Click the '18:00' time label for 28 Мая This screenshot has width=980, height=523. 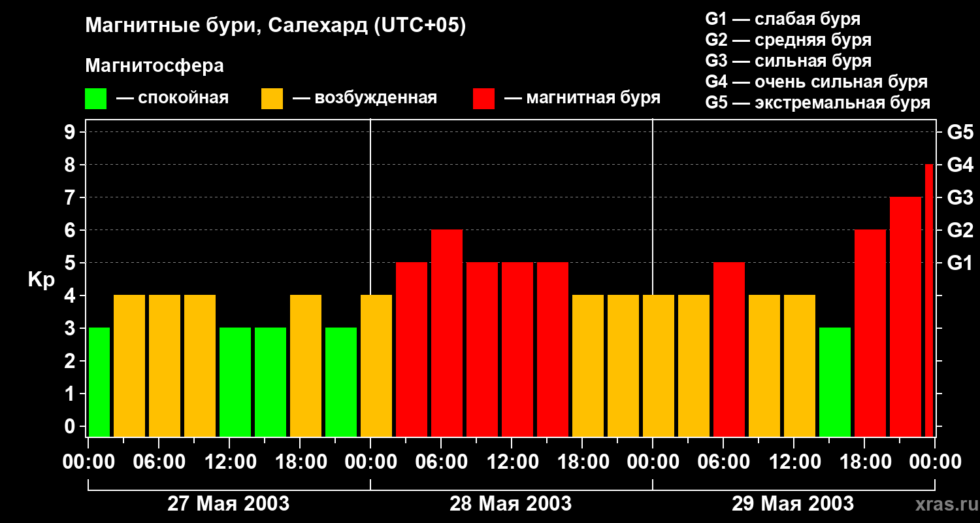(x=582, y=462)
